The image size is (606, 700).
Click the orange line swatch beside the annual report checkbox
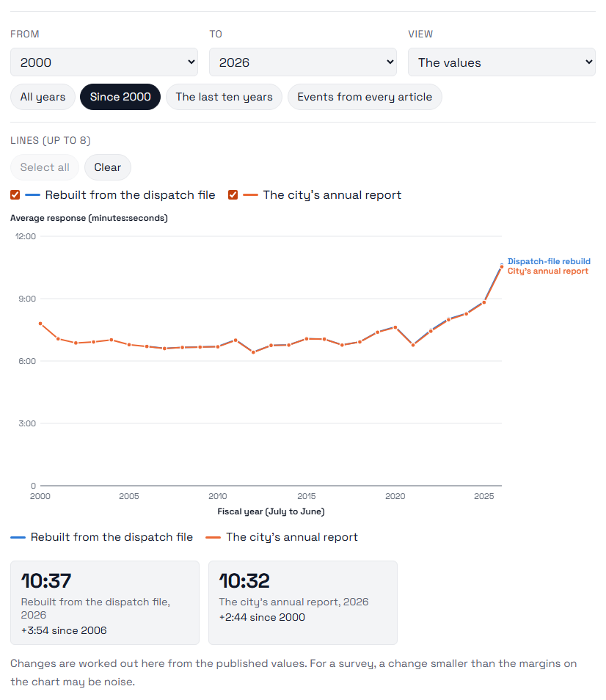coord(250,195)
